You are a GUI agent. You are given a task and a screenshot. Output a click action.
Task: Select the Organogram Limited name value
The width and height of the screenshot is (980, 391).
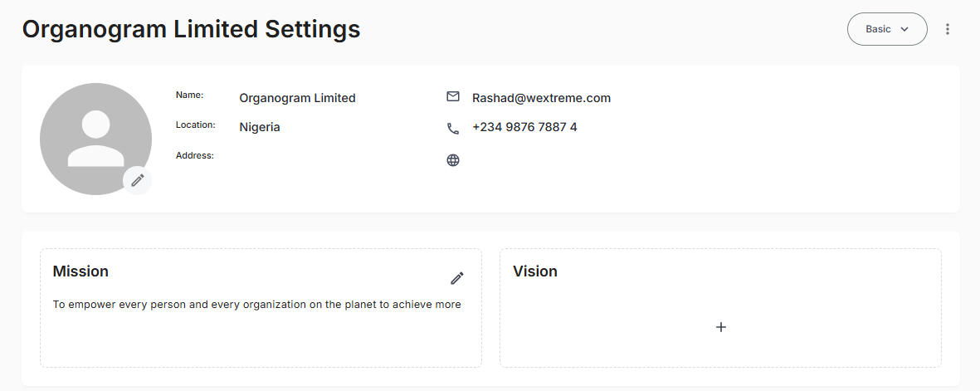click(297, 98)
